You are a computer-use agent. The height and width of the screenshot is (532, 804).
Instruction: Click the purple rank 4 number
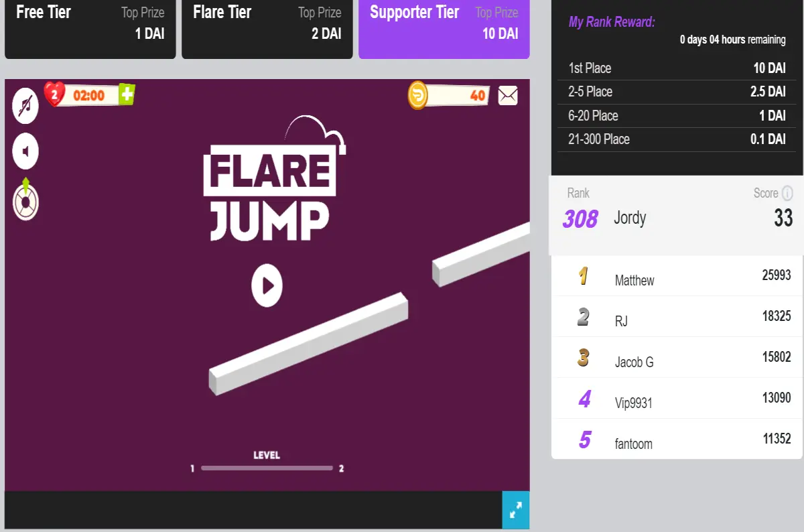point(585,399)
